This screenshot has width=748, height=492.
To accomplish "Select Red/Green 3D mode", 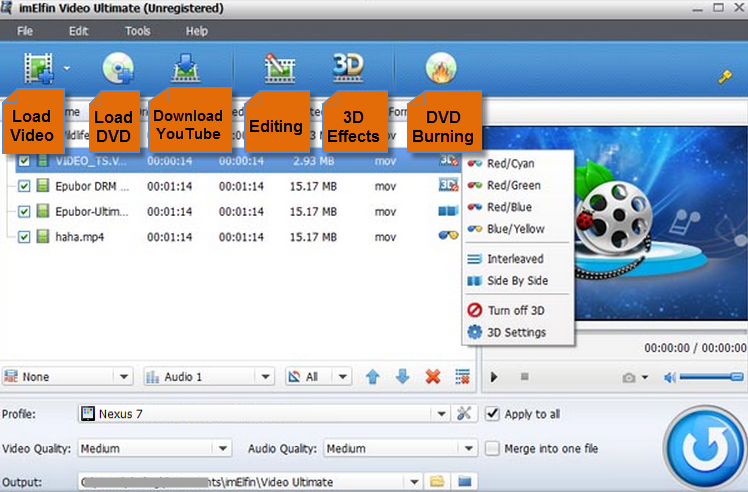I will click(x=518, y=185).
